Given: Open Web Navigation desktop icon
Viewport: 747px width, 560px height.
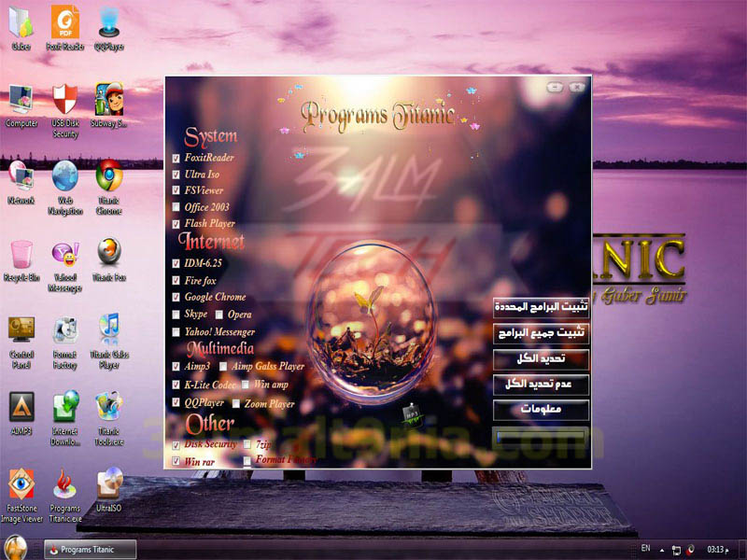Looking at the screenshot, I should pos(65,188).
